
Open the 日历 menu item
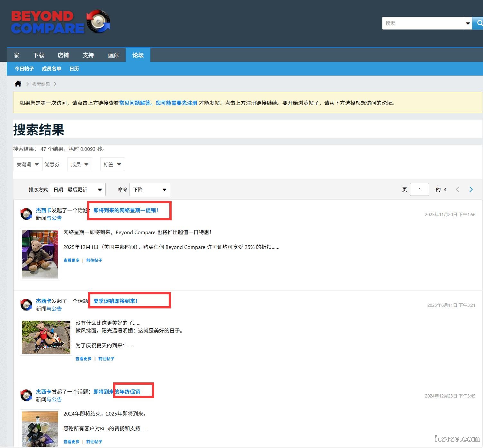point(74,69)
